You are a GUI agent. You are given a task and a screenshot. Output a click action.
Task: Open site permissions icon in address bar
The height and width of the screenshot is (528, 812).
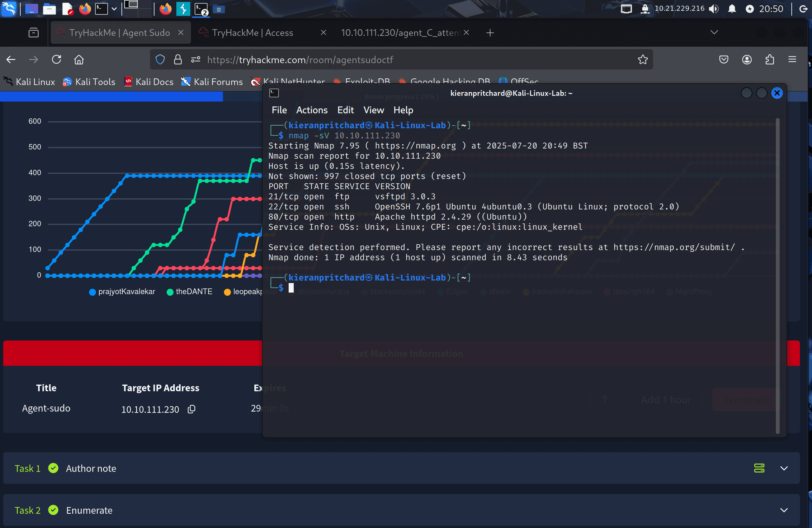coord(195,60)
